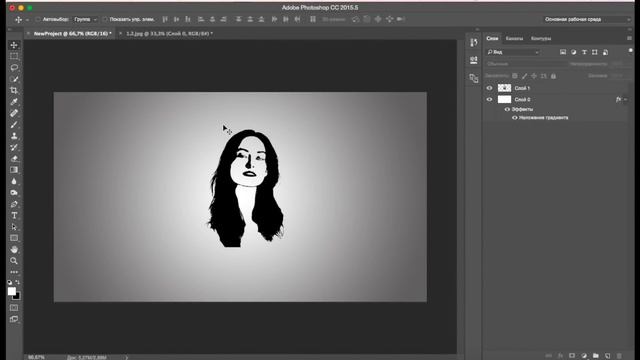Select the Rectangle shape tool
The height and width of the screenshot is (360, 640).
[14, 238]
